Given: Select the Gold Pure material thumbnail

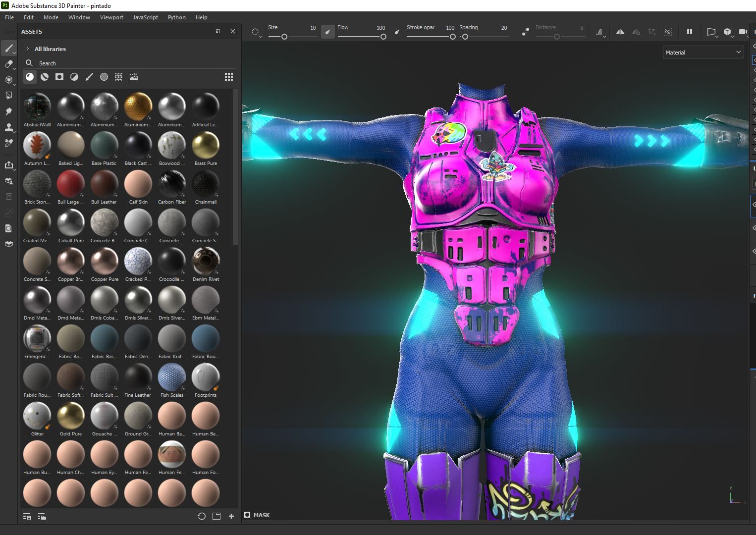Looking at the screenshot, I should (x=71, y=416).
